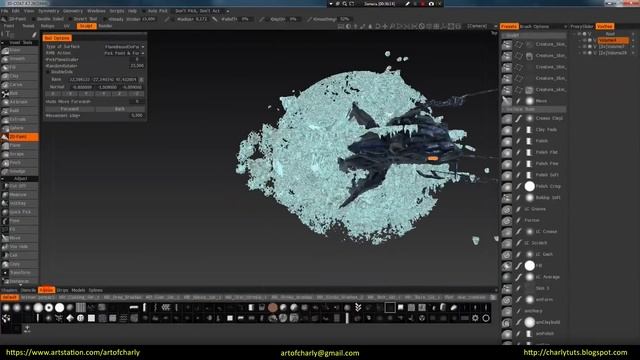Toggle the Invert Tool checkbox

[71, 19]
